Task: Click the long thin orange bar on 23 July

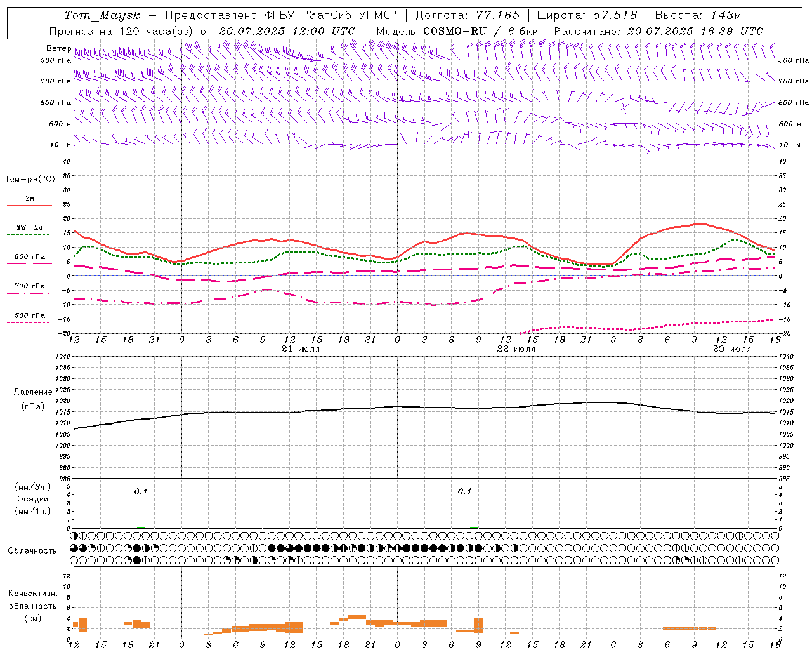Action: [690, 628]
